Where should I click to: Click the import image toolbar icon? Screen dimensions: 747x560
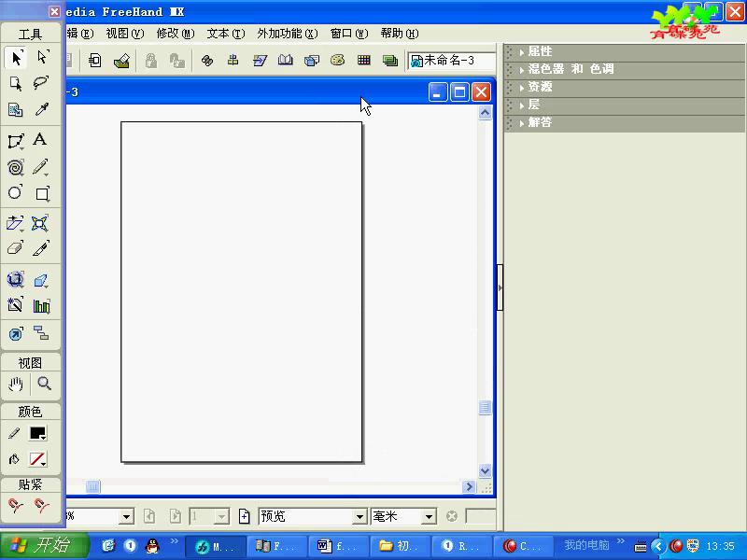[x=122, y=61]
